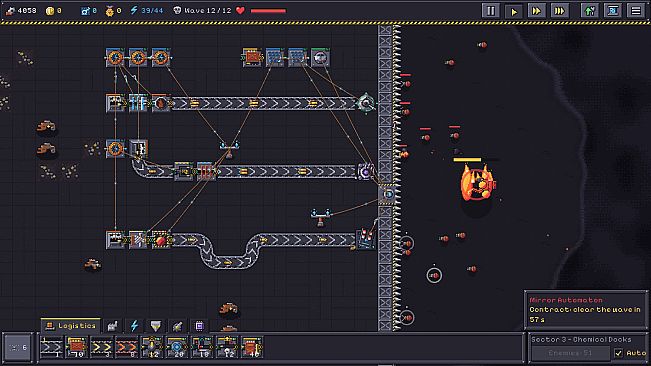Open the factory buildings tab
Viewport: 651px width, 366px height.
[x=113, y=326]
